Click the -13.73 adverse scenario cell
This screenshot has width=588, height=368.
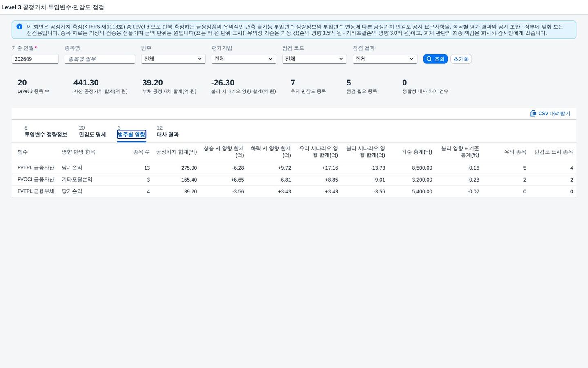378,168
